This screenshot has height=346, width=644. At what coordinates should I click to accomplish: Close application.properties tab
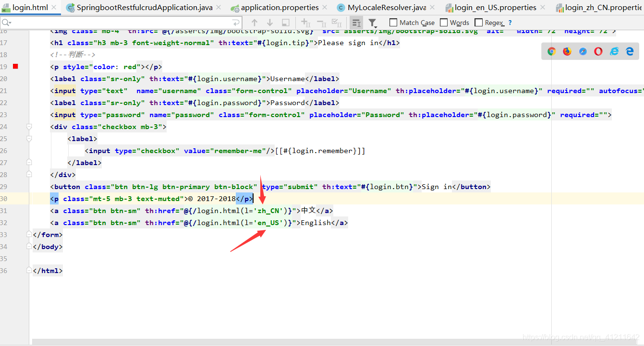tap(325, 7)
